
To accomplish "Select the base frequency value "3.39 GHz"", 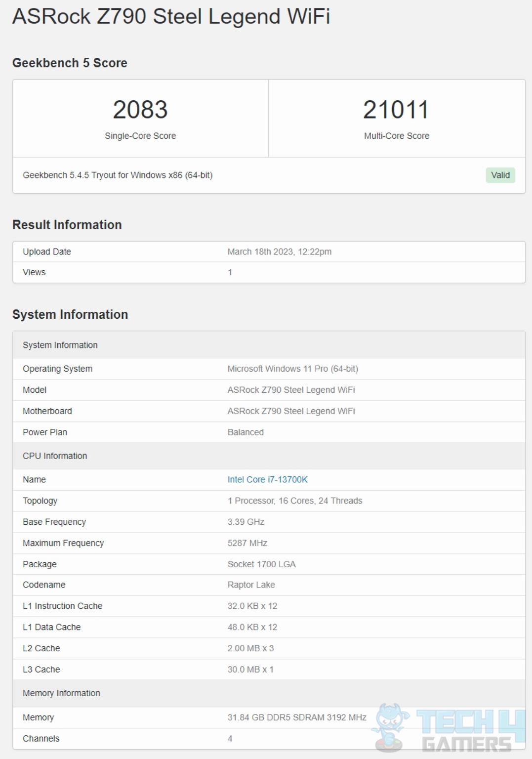I will tap(246, 522).
